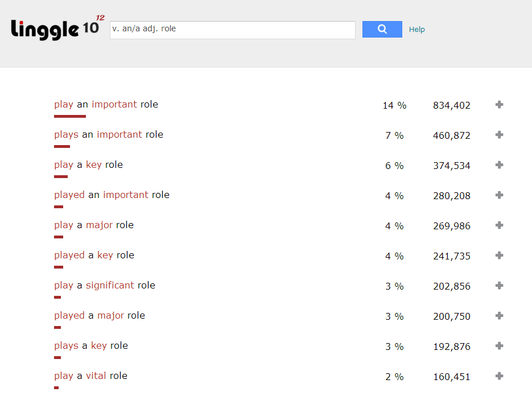Click the 'play a vital role' phrase
This screenshot has height=396, width=532.
90,376
